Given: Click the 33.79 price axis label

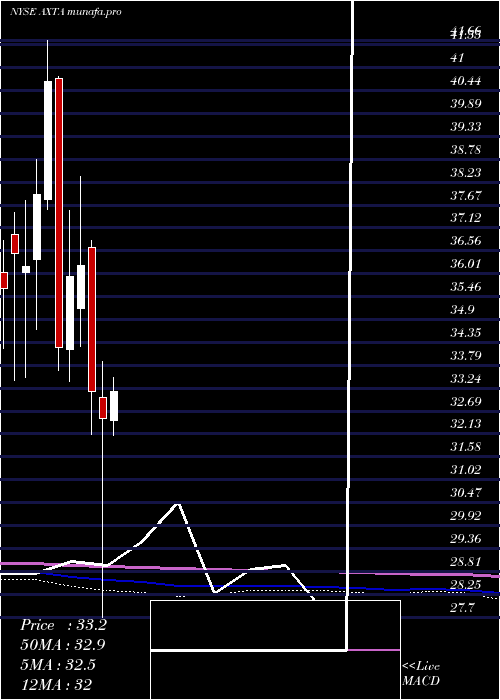Looking at the screenshot, I should point(466,355).
